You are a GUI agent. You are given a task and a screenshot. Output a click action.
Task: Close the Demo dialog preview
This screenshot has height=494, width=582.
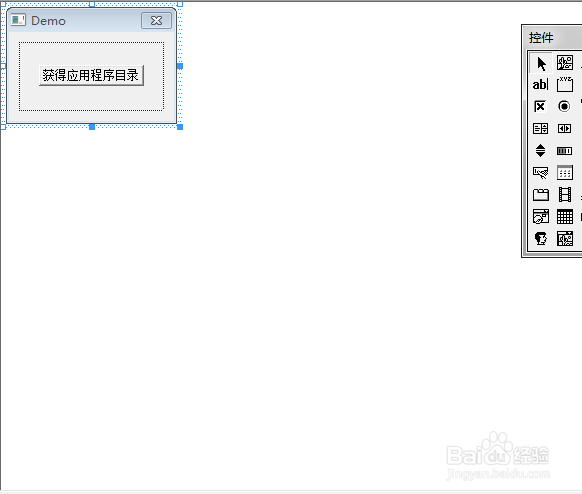pyautogui.click(x=156, y=20)
